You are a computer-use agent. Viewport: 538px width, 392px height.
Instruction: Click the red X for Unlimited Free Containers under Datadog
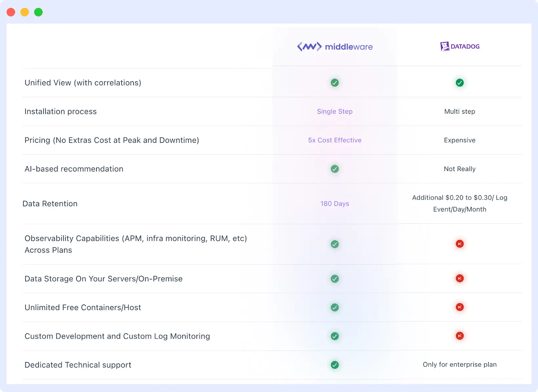pos(460,307)
